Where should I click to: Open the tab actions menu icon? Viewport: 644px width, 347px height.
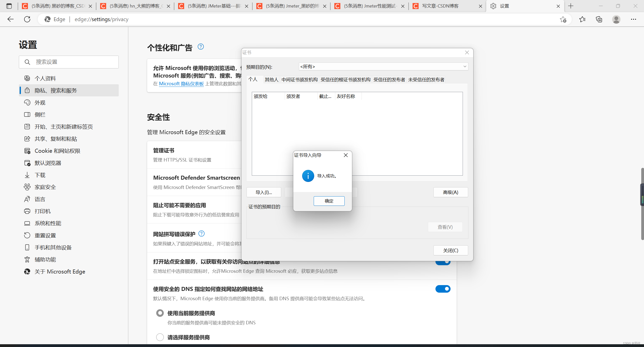click(9, 6)
